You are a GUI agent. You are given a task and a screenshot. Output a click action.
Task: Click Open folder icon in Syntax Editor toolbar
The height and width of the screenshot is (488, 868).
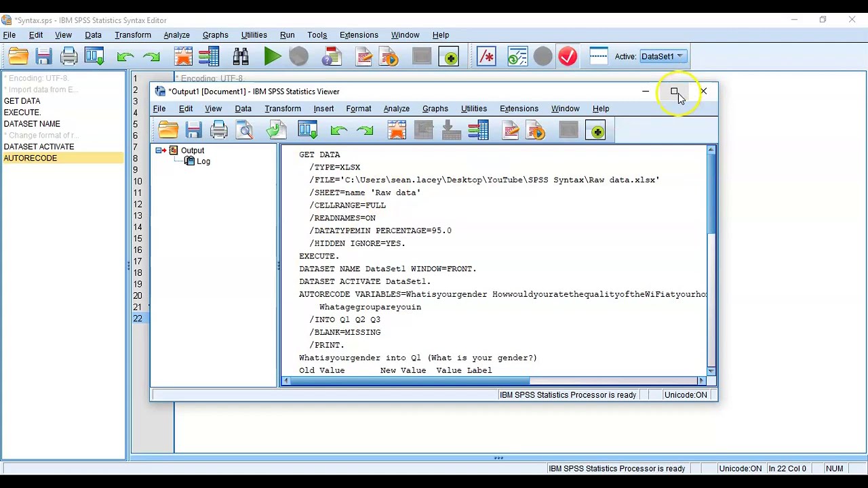[x=18, y=57]
